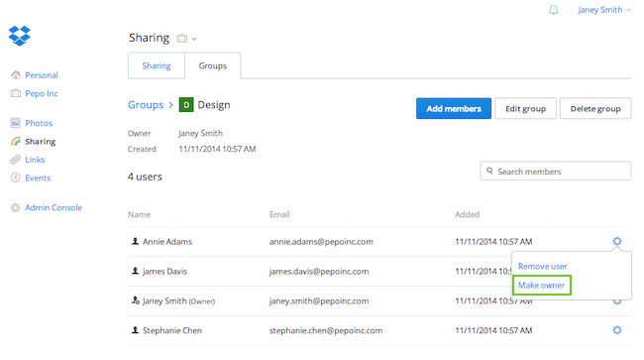Click the Photos sidebar icon
This screenshot has width=644, height=360.
click(x=16, y=123)
